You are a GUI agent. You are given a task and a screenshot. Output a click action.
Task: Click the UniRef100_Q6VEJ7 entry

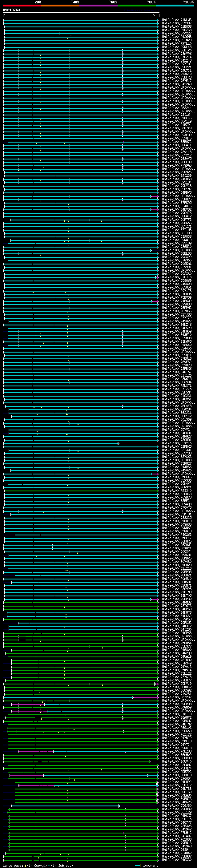pyautogui.click(x=177, y=81)
